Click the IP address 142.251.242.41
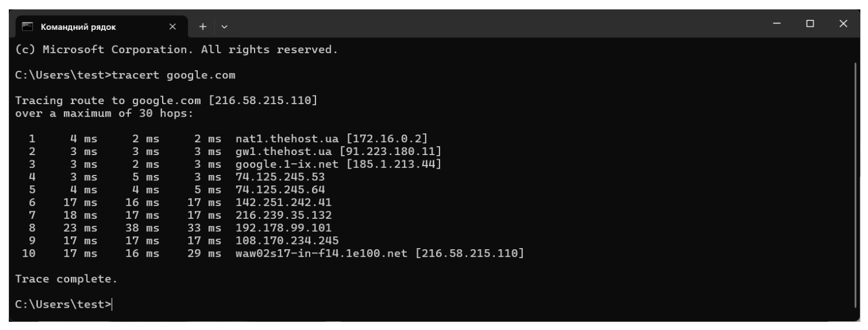The width and height of the screenshot is (868, 330). coord(283,202)
